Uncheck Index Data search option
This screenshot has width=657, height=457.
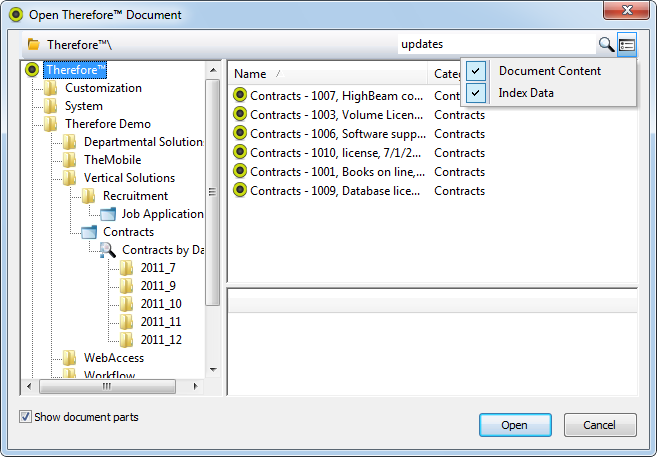click(x=477, y=93)
